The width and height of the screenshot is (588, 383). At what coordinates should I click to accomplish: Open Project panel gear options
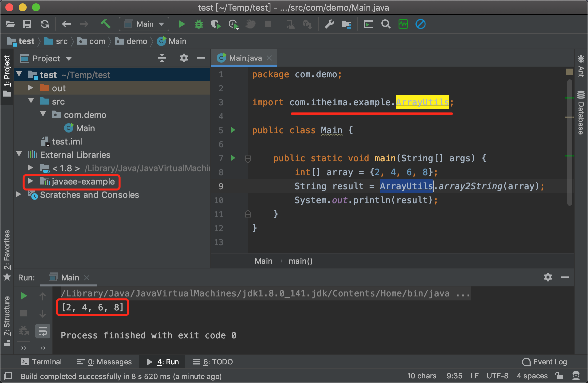click(184, 58)
